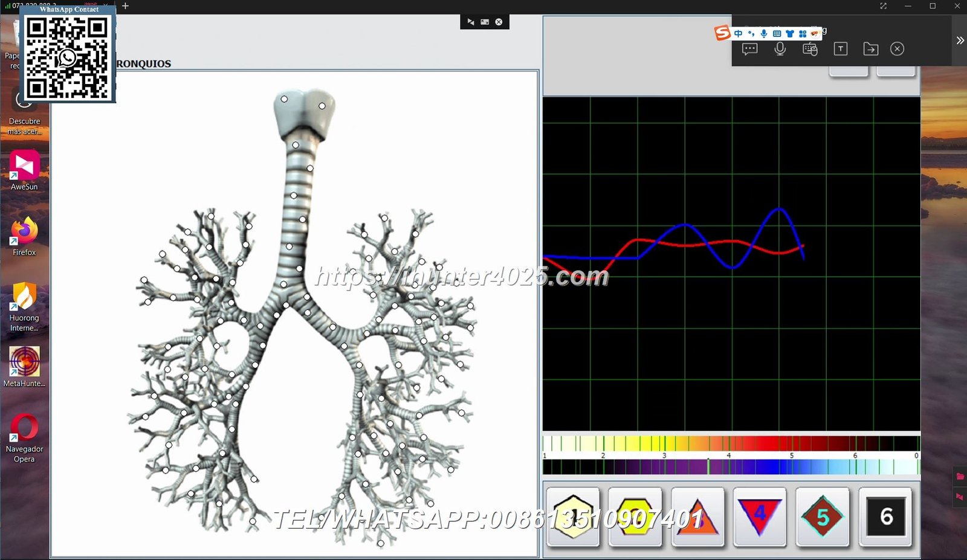The width and height of the screenshot is (967, 560).
Task: Select the black square level-6 icon
Action: 886,518
